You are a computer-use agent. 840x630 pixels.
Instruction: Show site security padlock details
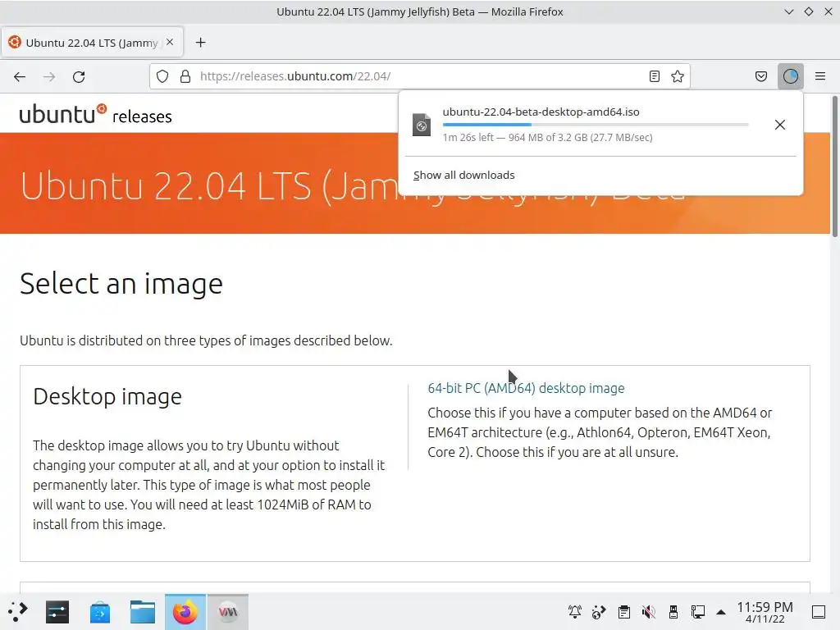185,76
